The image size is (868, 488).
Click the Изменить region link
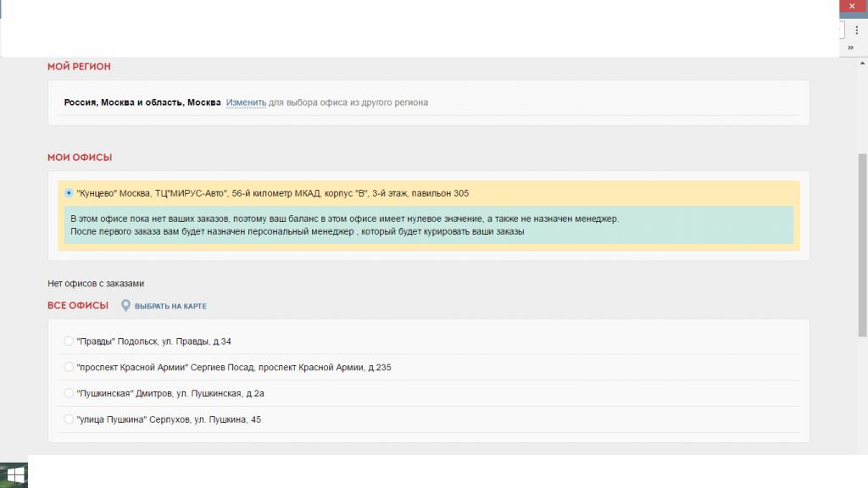(x=246, y=103)
